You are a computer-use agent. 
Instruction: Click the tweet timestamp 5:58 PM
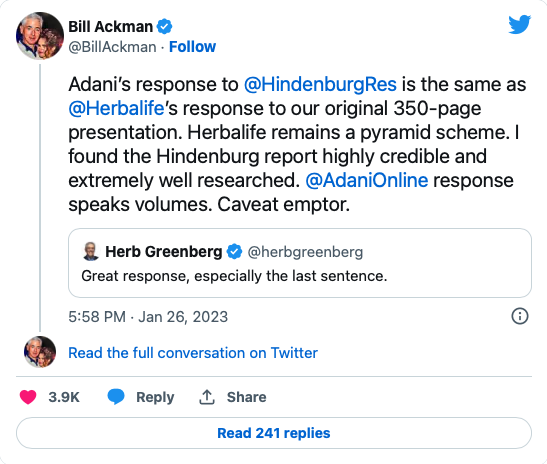coord(97,317)
